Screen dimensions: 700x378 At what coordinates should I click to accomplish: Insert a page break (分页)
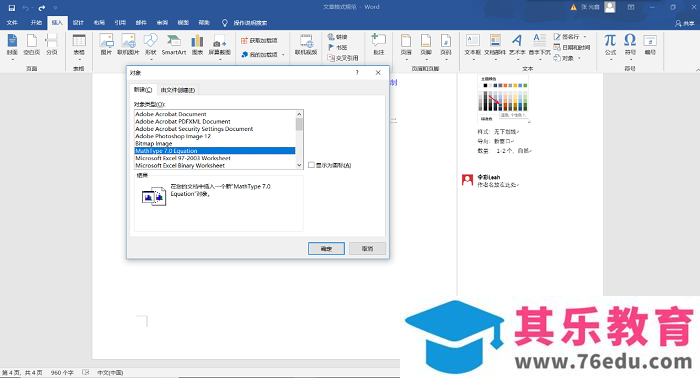pyautogui.click(x=51, y=45)
